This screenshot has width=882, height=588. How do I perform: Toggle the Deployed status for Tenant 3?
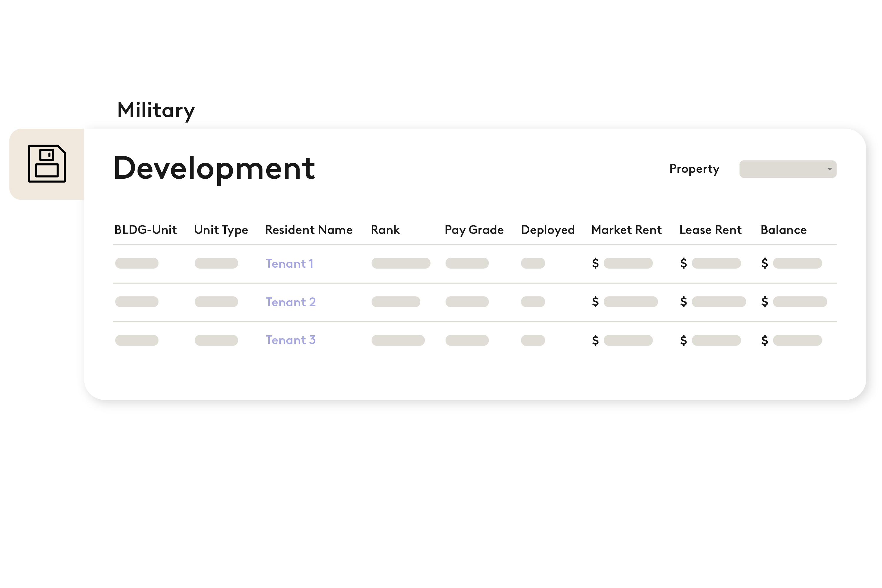[x=533, y=340]
